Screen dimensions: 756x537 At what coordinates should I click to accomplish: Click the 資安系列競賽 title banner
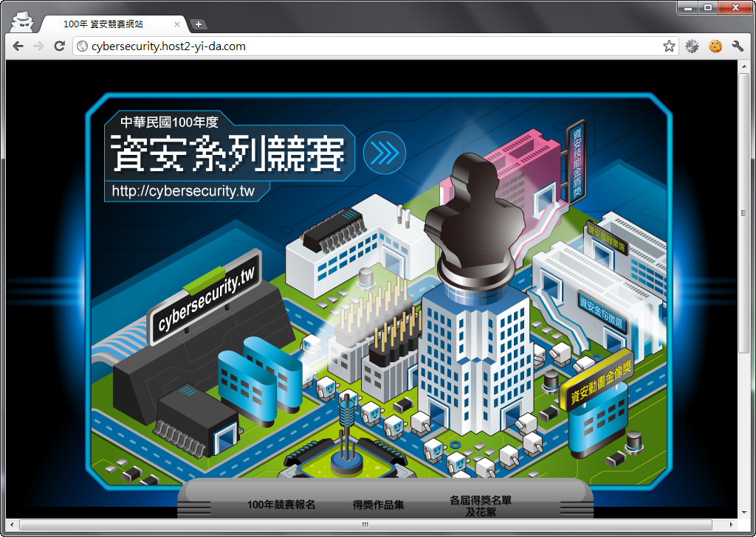227,153
